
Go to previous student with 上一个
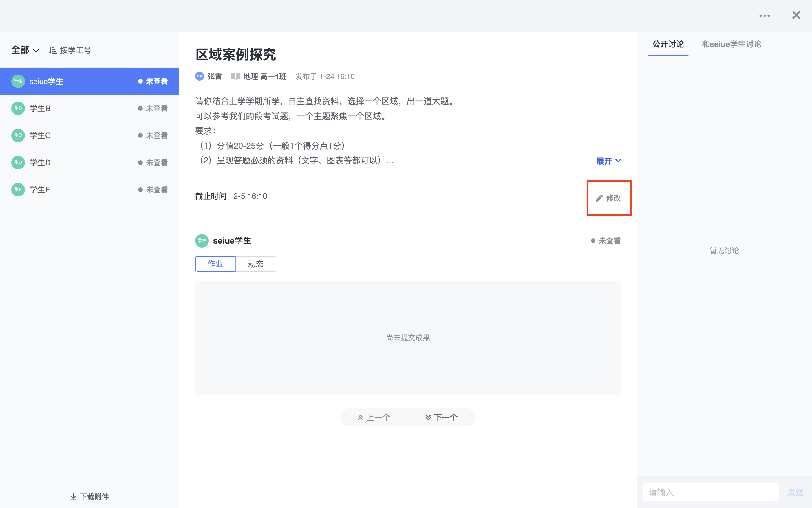[x=374, y=417]
